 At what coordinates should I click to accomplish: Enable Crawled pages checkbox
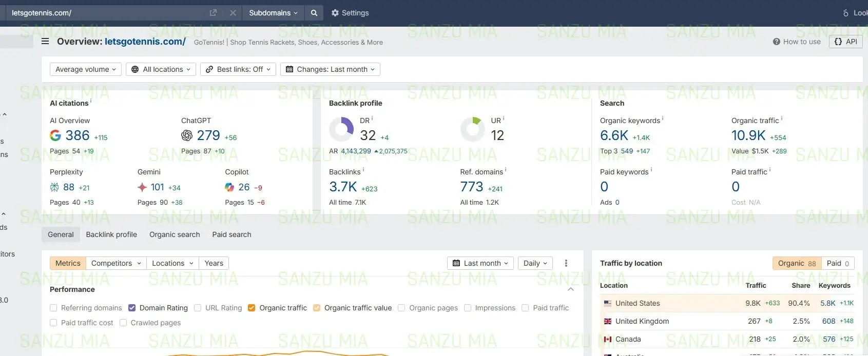pos(123,323)
